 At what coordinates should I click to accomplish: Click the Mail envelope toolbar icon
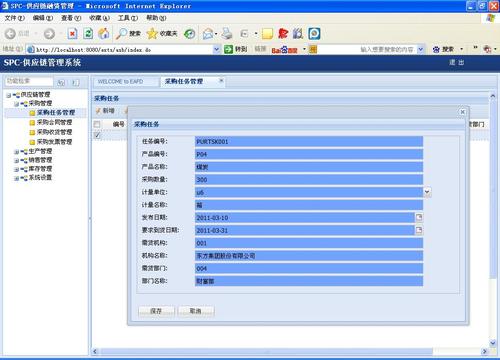(x=208, y=33)
